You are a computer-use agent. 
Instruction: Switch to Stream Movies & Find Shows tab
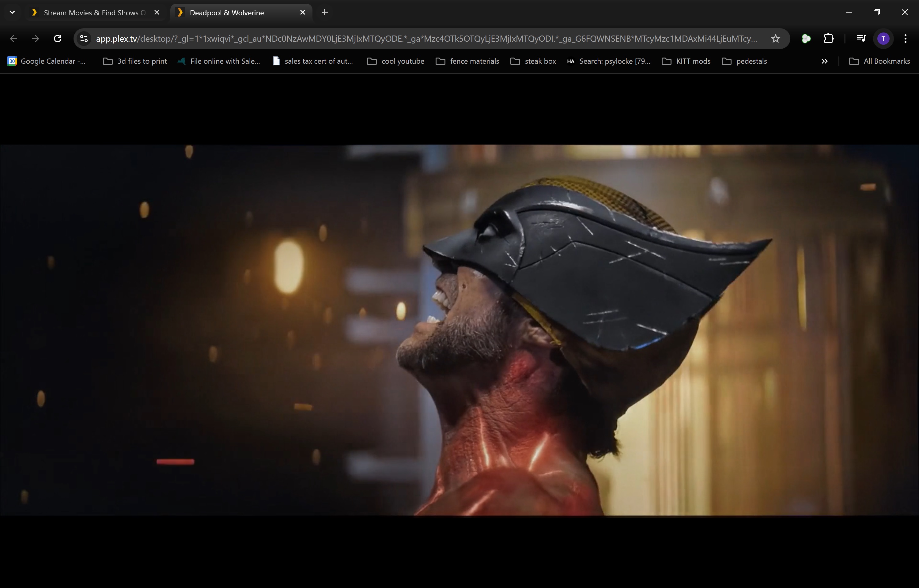[95, 13]
